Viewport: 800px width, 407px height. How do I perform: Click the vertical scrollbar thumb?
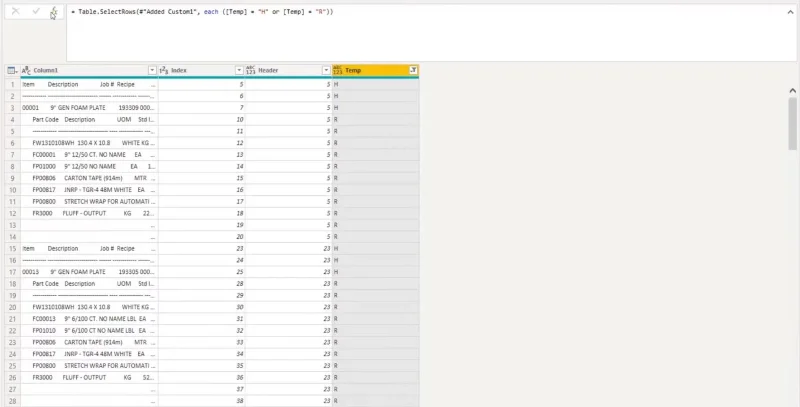pos(792,124)
